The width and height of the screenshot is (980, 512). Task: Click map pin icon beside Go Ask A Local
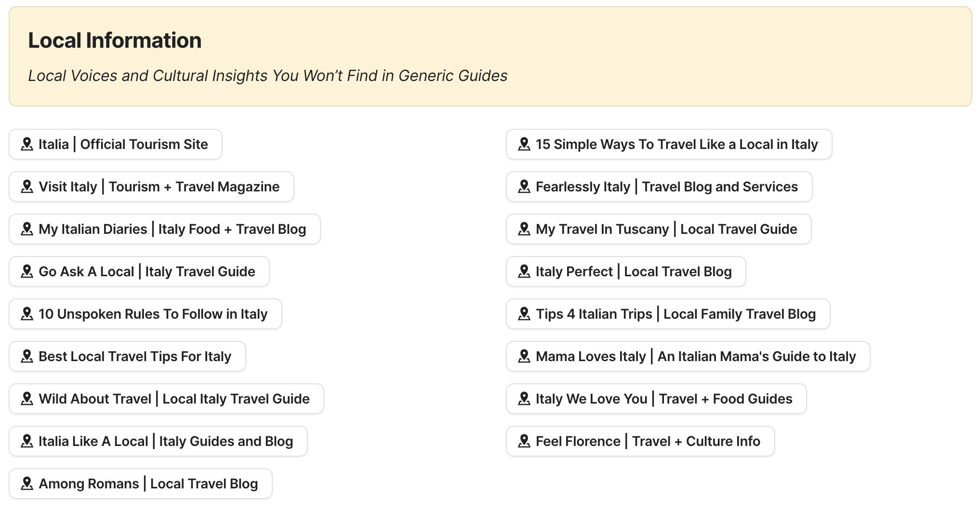coord(27,271)
